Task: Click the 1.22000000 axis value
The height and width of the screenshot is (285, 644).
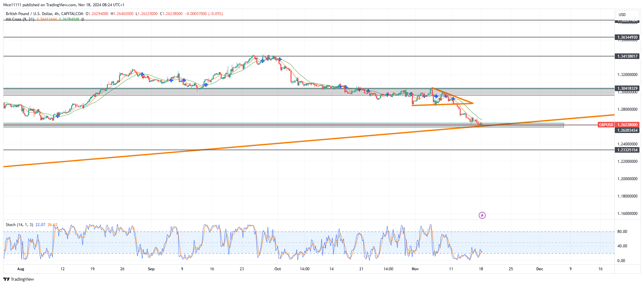Action: coord(627,161)
